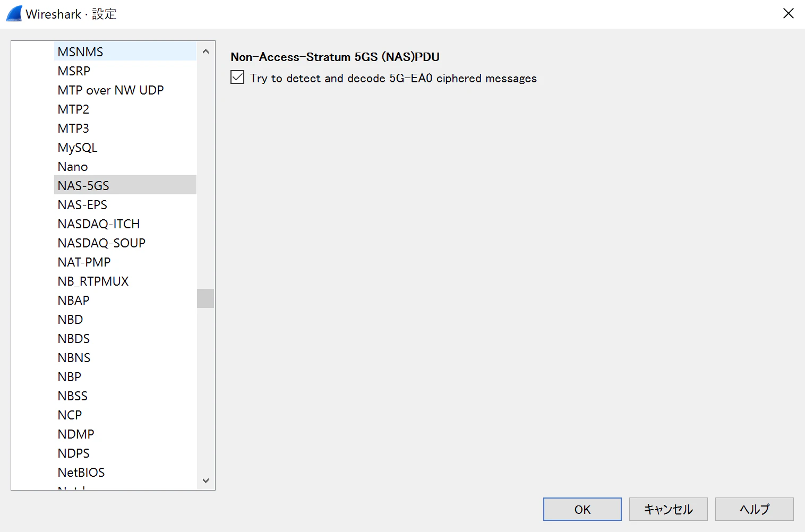Open NBAP protocol preferences

125,300
